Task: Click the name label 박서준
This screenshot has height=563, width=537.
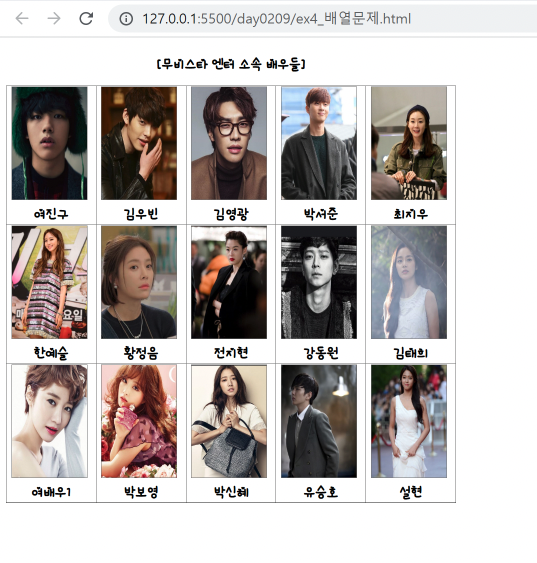Action: [x=321, y=214]
